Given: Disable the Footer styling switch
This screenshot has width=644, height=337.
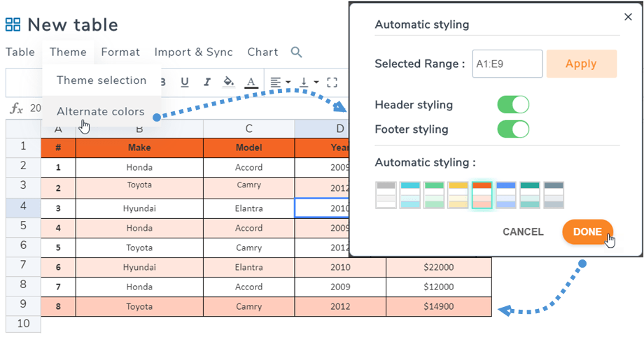Looking at the screenshot, I should [512, 129].
